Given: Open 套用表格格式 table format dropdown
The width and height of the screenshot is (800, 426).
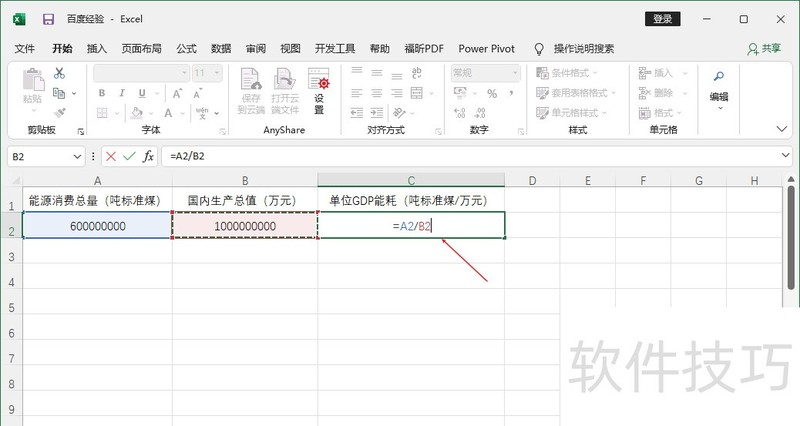Looking at the screenshot, I should 576,93.
